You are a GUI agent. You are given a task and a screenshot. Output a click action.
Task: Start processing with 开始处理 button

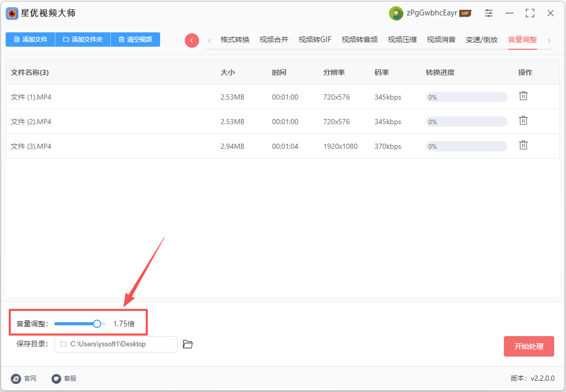(529, 346)
